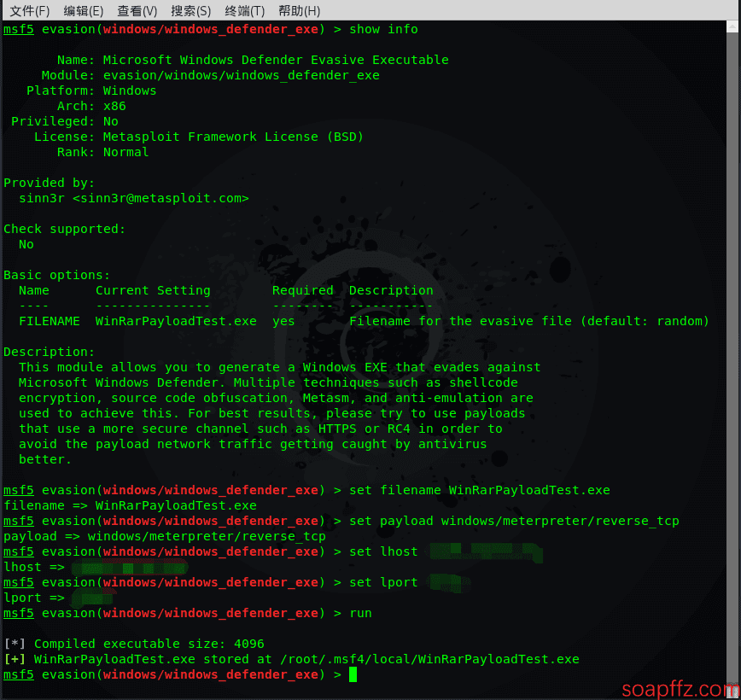This screenshot has width=741, height=700.
Task: Click the line mentioning 'HTTPS or RC4'
Action: (x=261, y=429)
